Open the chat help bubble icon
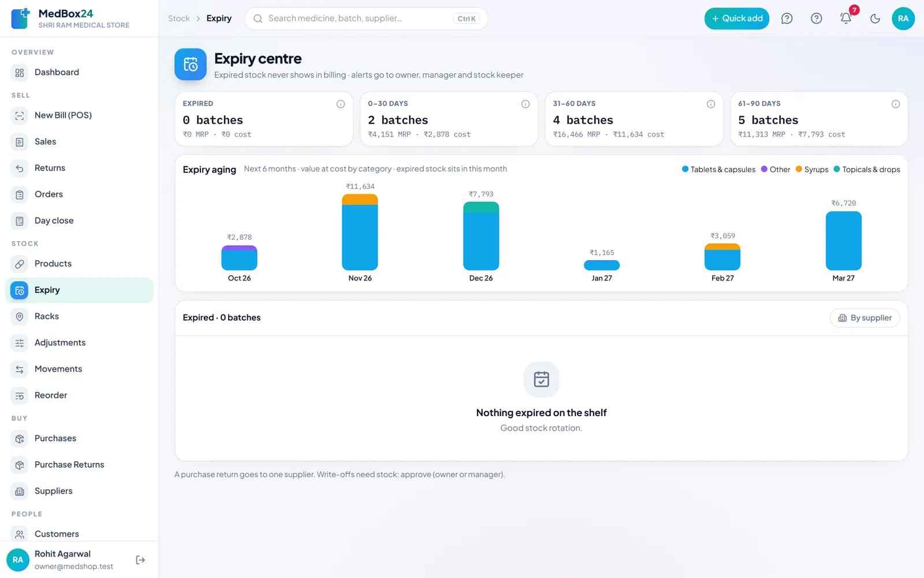Screen dimensions: 924x578 point(787,18)
